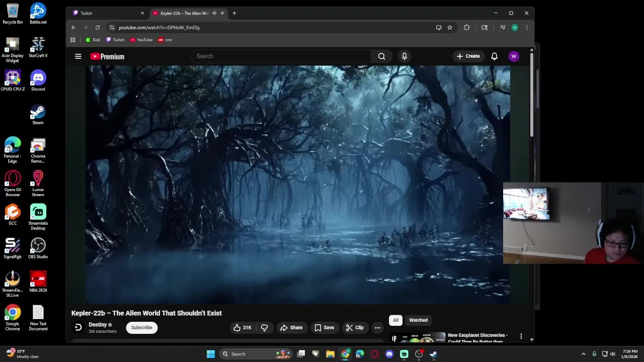The image size is (644, 362).
Task: Open Recycle Bin on desktop
Action: [x=13, y=14]
